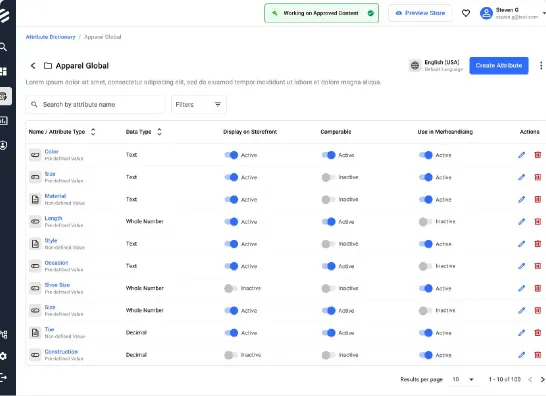The height and width of the screenshot is (396, 546).
Task: Edit the Construction attribute
Action: pos(521,355)
